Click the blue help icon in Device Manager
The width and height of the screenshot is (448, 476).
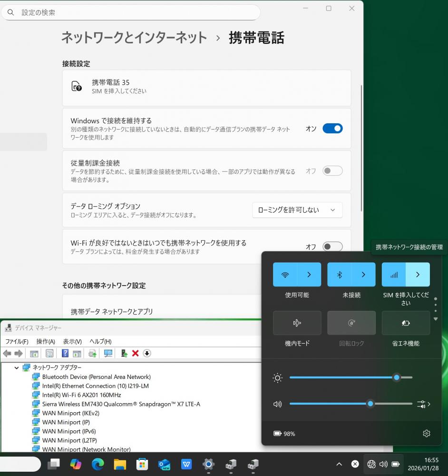coord(65,353)
